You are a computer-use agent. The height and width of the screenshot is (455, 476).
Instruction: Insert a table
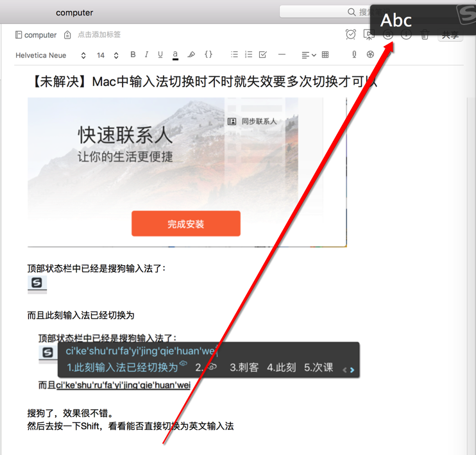(x=325, y=54)
